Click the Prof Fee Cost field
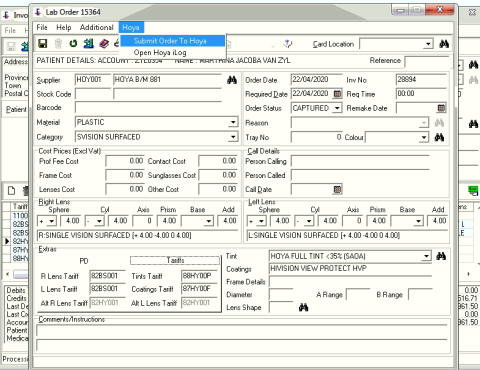The width and height of the screenshot is (480, 370). pyautogui.click(x=125, y=161)
